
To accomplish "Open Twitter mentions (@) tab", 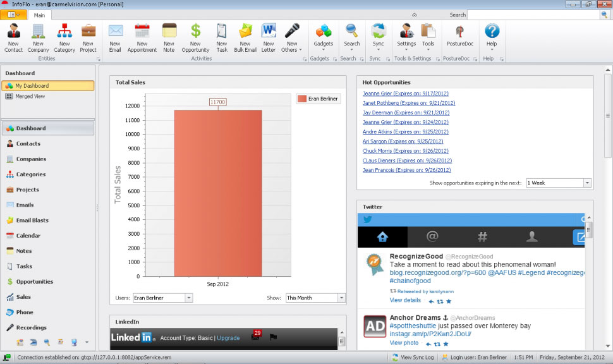I will click(x=432, y=236).
